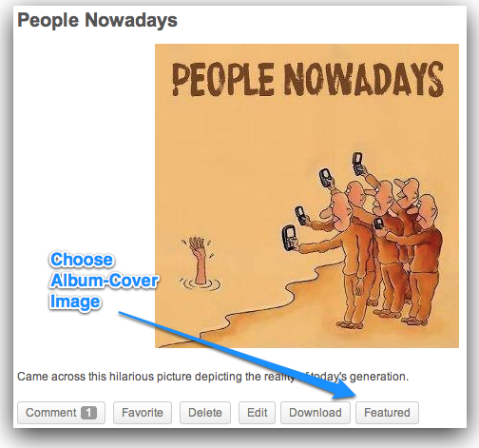Click the largest phone held in cartoon
Image resolution: width=479 pixels, height=448 pixels.
point(289,238)
